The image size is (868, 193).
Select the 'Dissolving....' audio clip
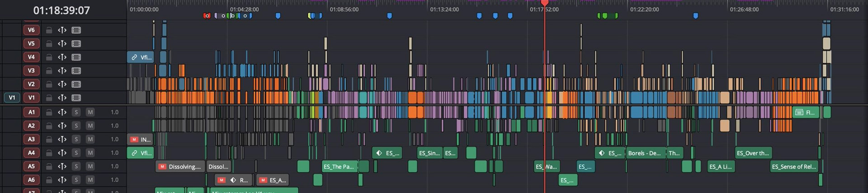[180, 167]
